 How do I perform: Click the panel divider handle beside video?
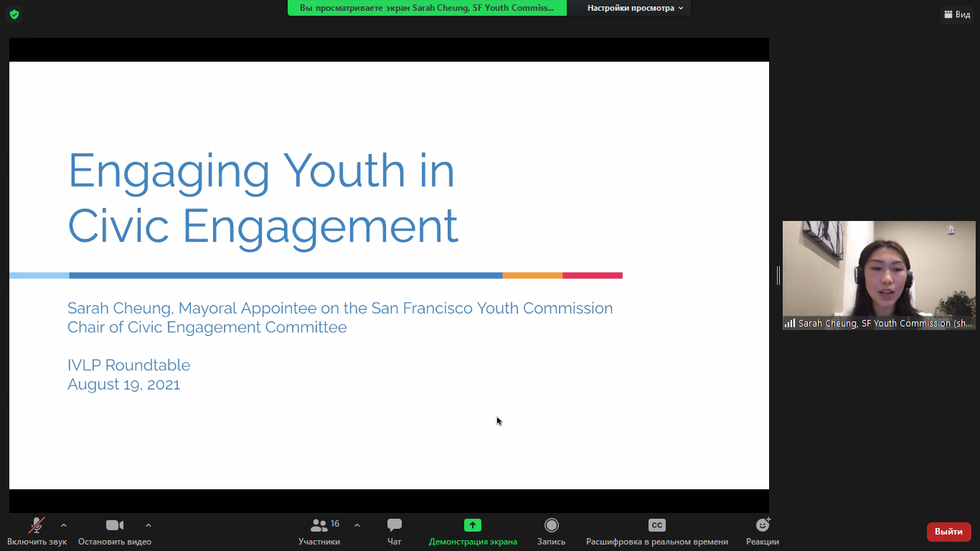[778, 275]
